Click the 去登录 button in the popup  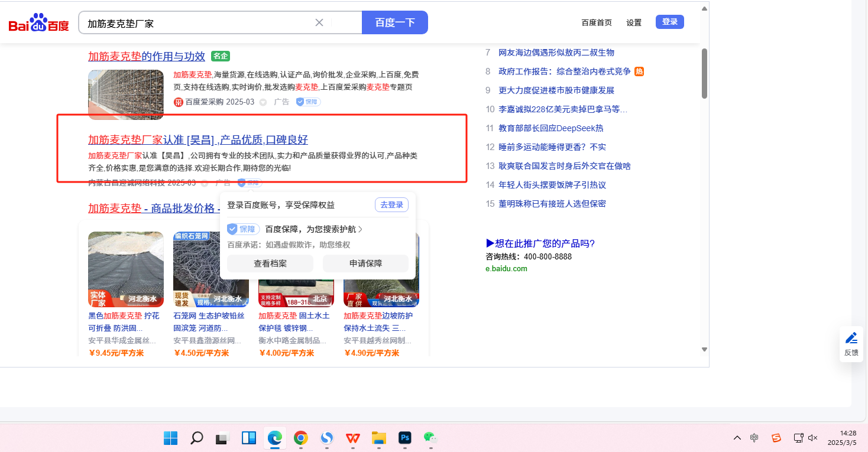click(x=391, y=205)
